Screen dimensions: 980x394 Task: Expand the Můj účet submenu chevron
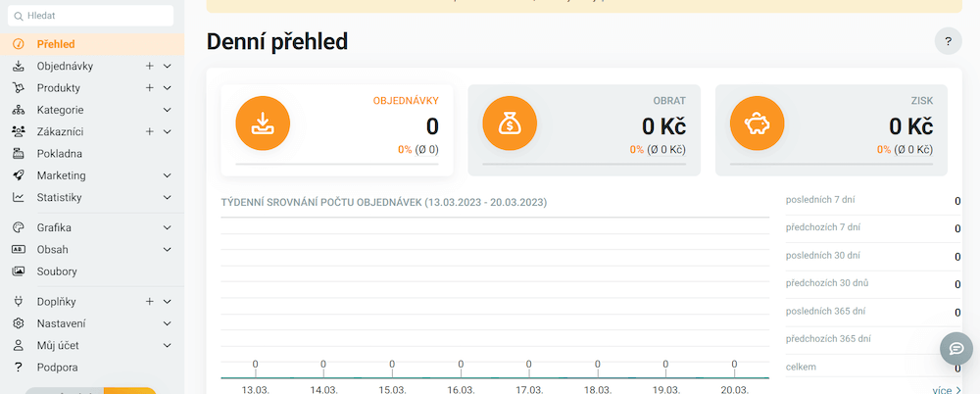coord(167,345)
